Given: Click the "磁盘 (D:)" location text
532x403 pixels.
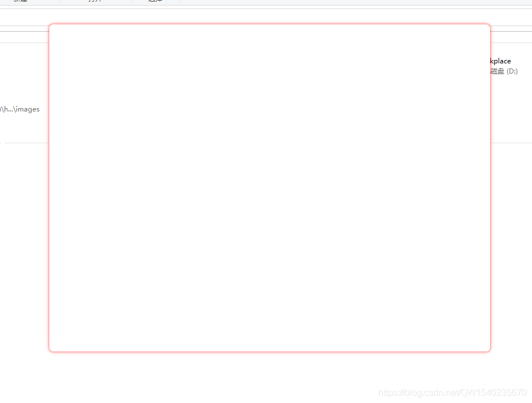Looking at the screenshot, I should pyautogui.click(x=504, y=71).
